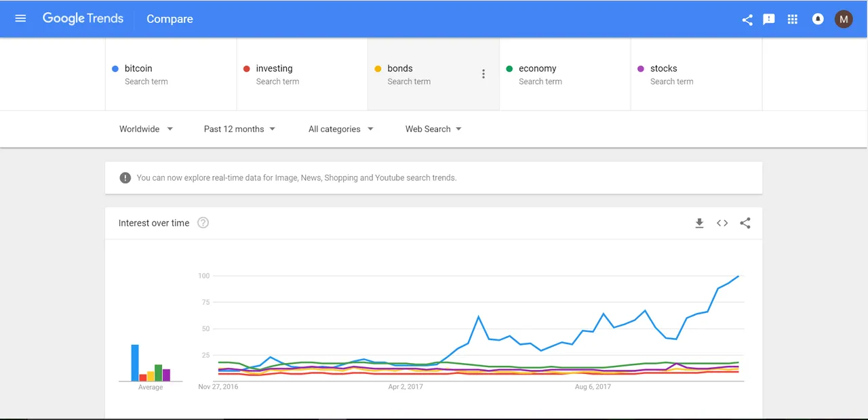Open the send feedback icon
The width and height of the screenshot is (868, 420).
click(x=769, y=19)
